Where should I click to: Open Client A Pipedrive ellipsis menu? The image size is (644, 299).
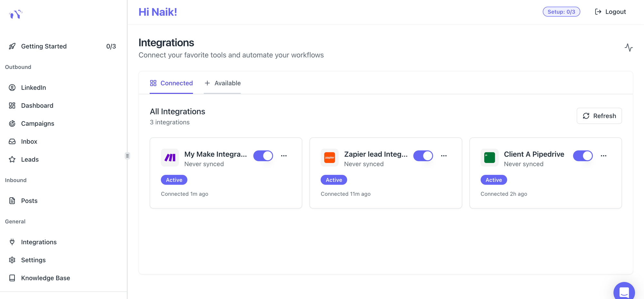[603, 156]
